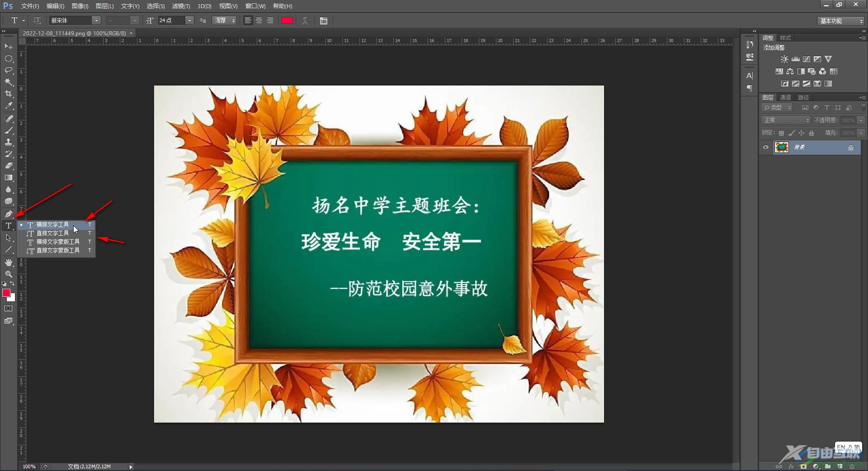Viewport: 868px width, 471px height.
Task: Center align text
Action: tap(259, 20)
